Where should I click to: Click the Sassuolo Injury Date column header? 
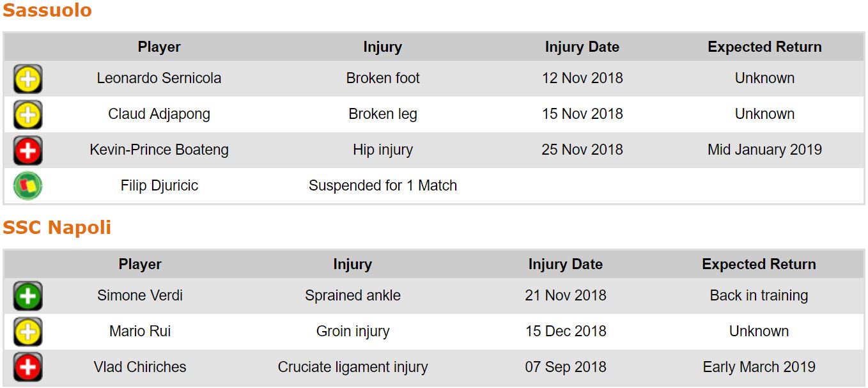pyautogui.click(x=582, y=47)
